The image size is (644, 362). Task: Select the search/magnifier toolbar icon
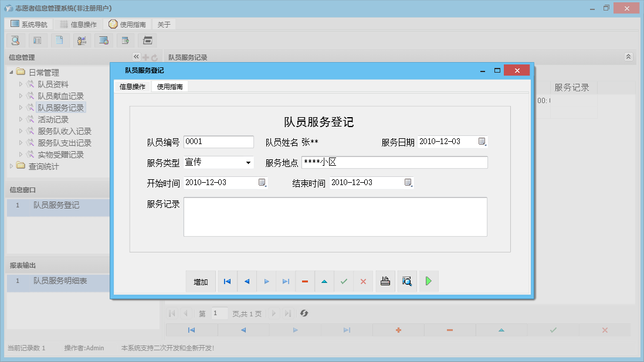pyautogui.click(x=16, y=40)
